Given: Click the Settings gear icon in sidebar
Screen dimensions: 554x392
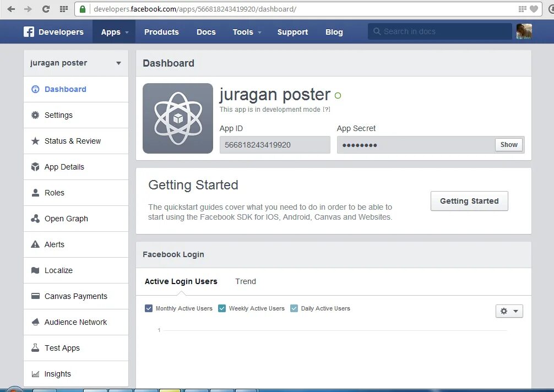Looking at the screenshot, I should (x=35, y=115).
